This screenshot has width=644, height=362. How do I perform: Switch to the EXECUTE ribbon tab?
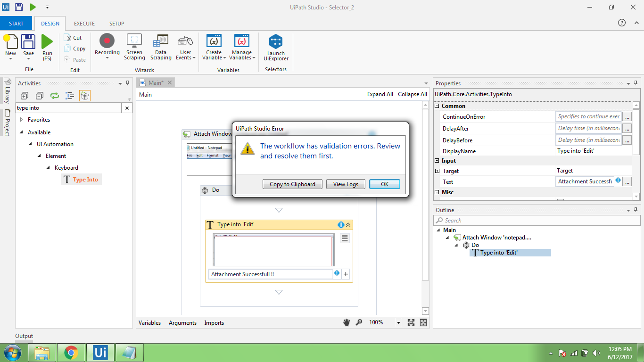84,24
